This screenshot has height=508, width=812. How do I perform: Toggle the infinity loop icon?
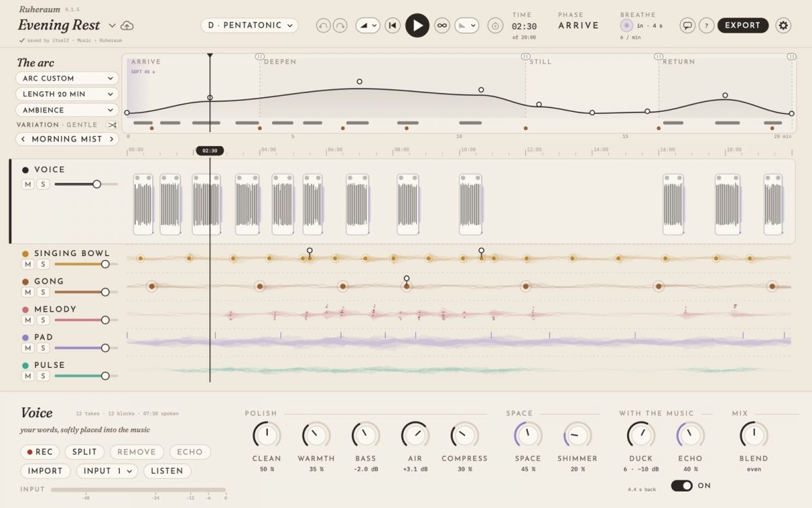click(x=442, y=26)
